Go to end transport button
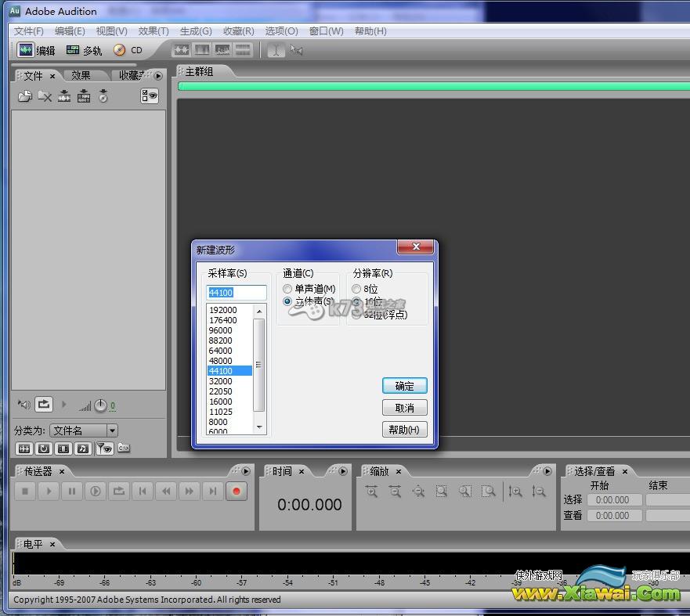This screenshot has width=690, height=616. coord(212,491)
